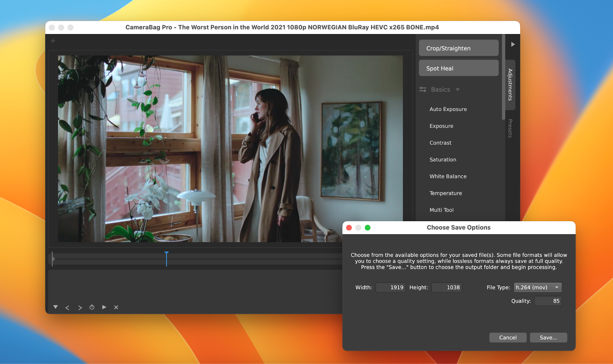Screen dimensions: 613x364
Task: Open the File Type dropdown
Action: coord(538,287)
